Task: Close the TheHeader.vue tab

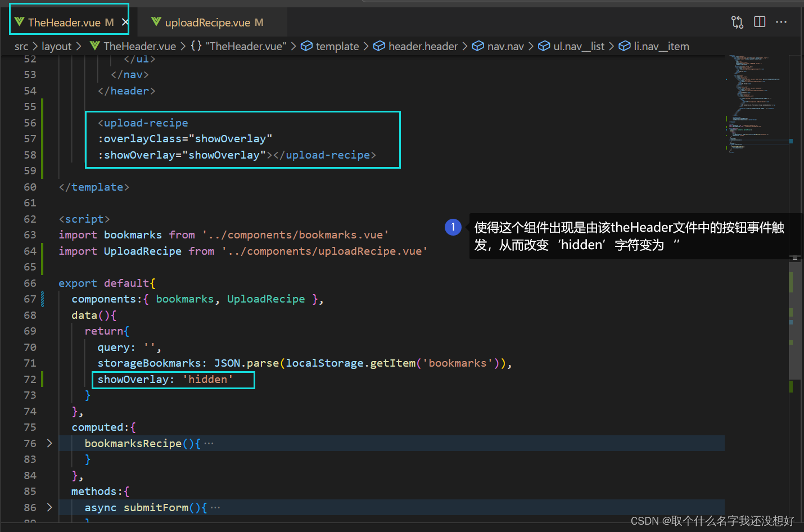Action: pyautogui.click(x=125, y=22)
